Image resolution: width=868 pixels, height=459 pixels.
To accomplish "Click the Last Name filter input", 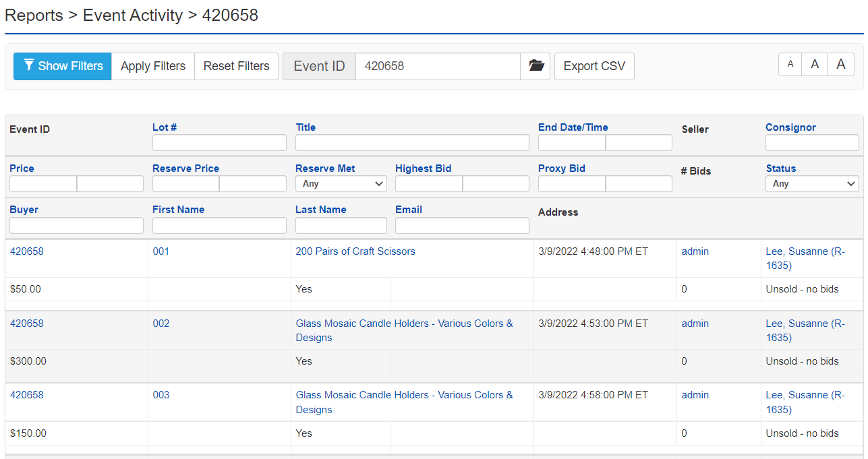I will (341, 225).
